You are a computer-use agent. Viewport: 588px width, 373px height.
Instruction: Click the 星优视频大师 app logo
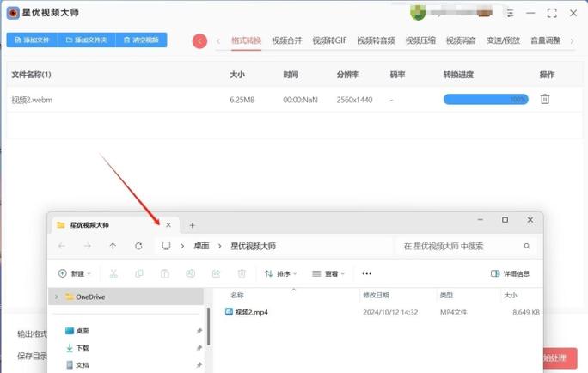(x=13, y=13)
